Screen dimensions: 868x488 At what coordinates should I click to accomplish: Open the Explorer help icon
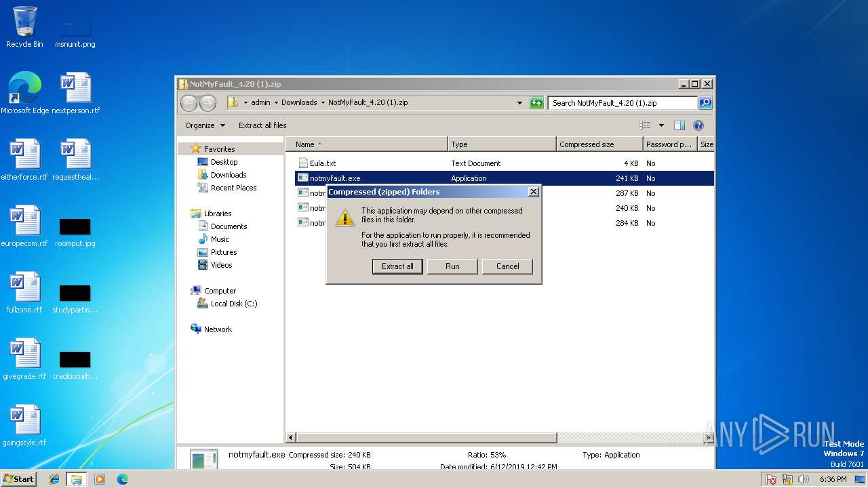tap(698, 125)
